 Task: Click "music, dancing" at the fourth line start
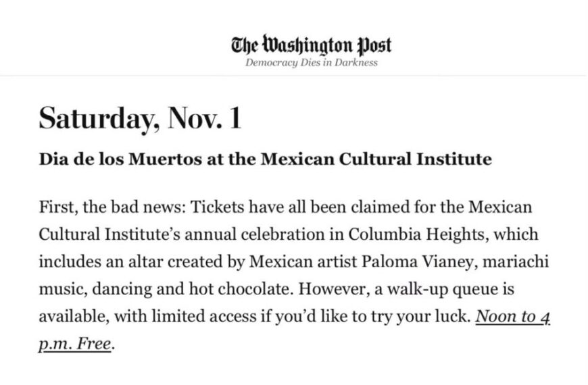point(95,288)
